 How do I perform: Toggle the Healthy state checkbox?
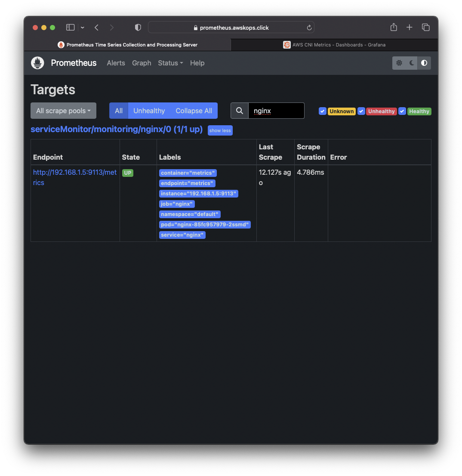click(402, 111)
